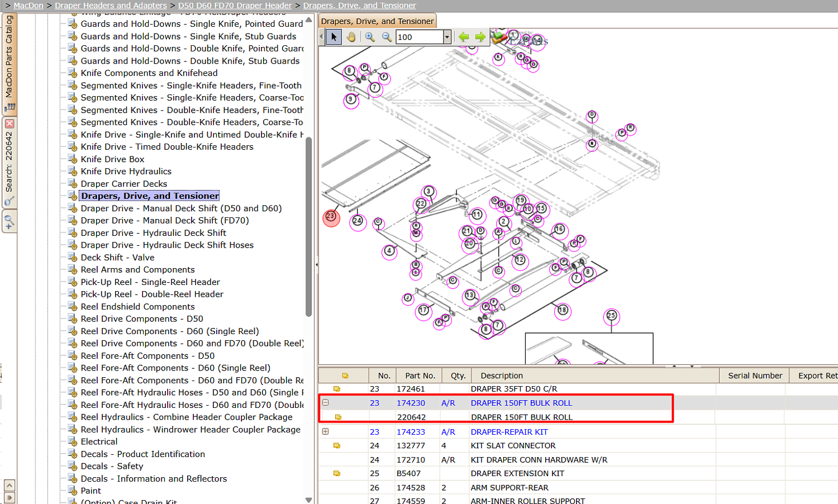This screenshot has height=504, width=838.
Task: Click the Draper Drive - Hydraulic Deck Shift icon
Action: pos(73,232)
